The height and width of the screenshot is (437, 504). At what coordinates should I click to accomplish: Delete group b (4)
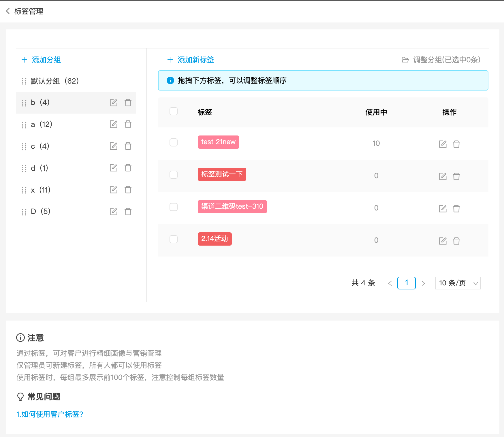(128, 103)
